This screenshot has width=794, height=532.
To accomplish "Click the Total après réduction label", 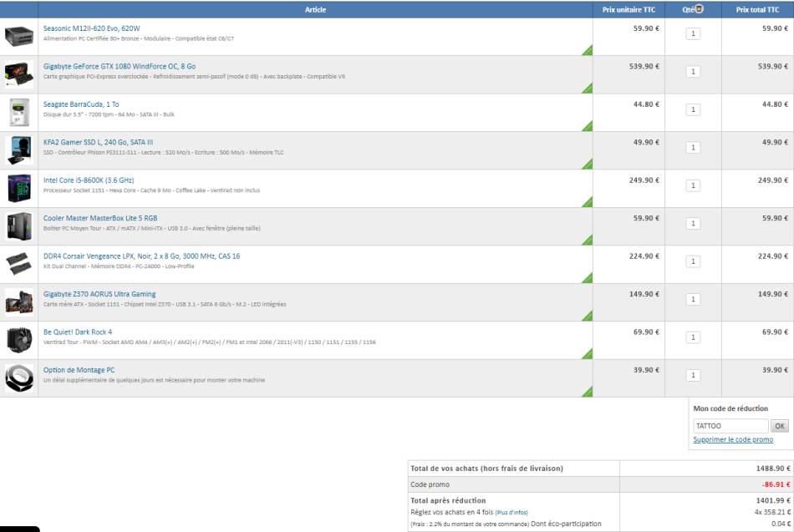I will pyautogui.click(x=448, y=500).
